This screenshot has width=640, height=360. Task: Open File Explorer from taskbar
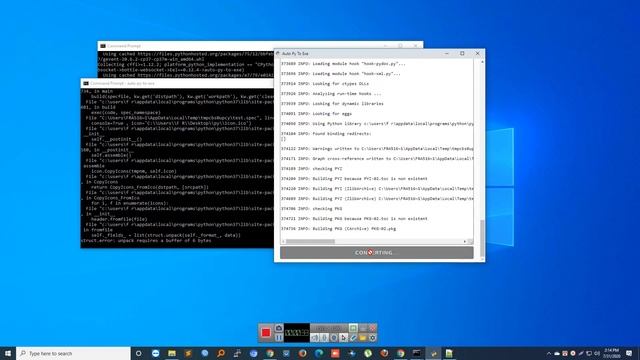tap(172, 353)
